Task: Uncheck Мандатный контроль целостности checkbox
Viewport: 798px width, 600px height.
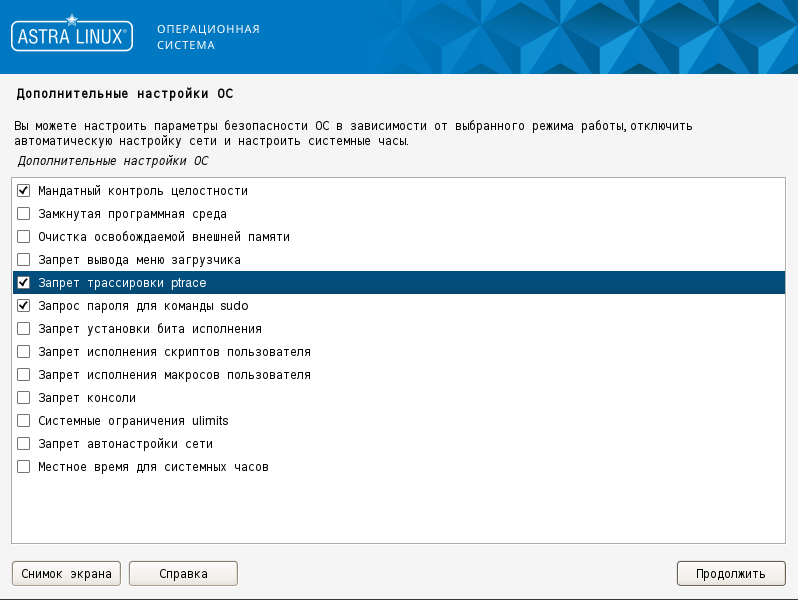Action: 23,191
